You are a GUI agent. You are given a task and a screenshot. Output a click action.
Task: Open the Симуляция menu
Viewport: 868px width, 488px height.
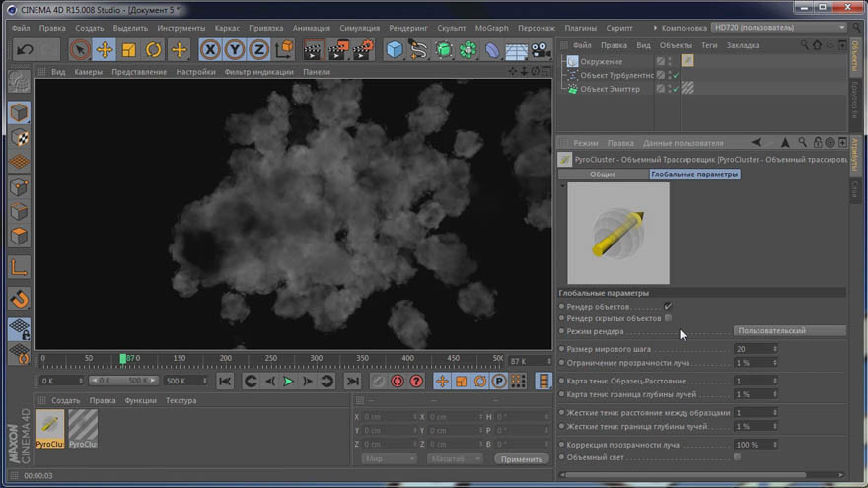(359, 28)
